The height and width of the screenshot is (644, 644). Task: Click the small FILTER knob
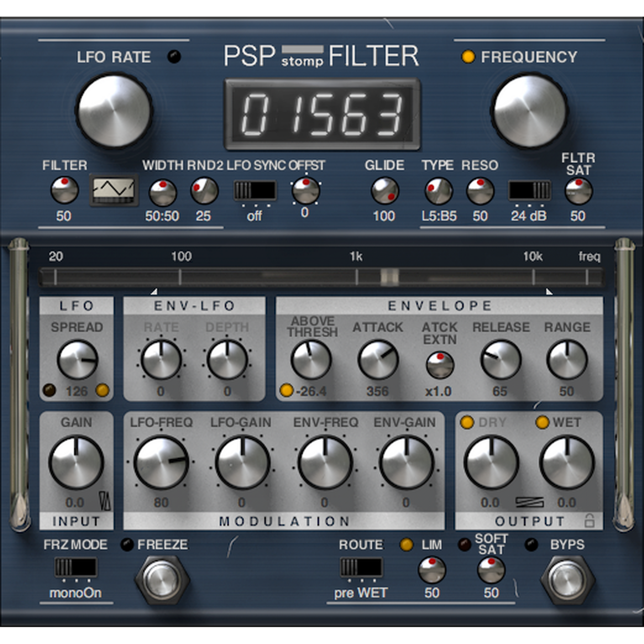tap(64, 190)
